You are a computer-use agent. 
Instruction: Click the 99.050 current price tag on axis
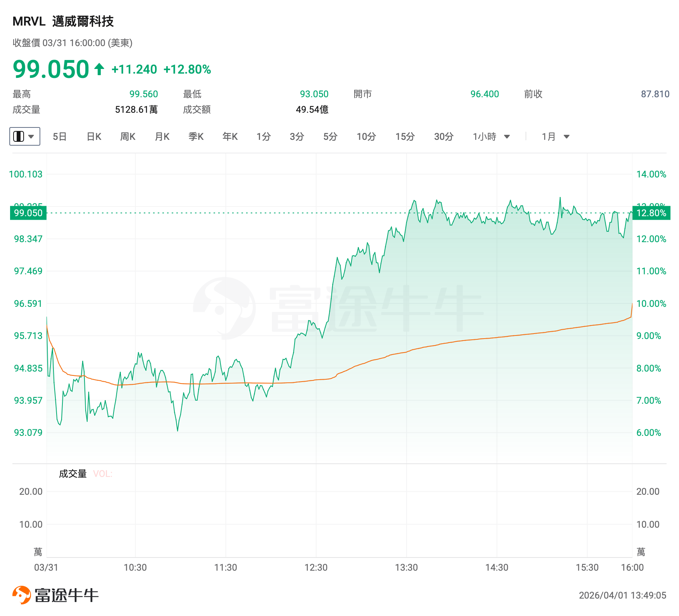(x=28, y=213)
